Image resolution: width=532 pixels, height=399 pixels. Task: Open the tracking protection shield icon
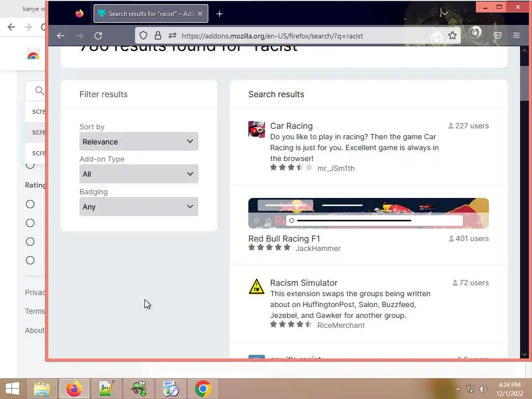pos(143,36)
